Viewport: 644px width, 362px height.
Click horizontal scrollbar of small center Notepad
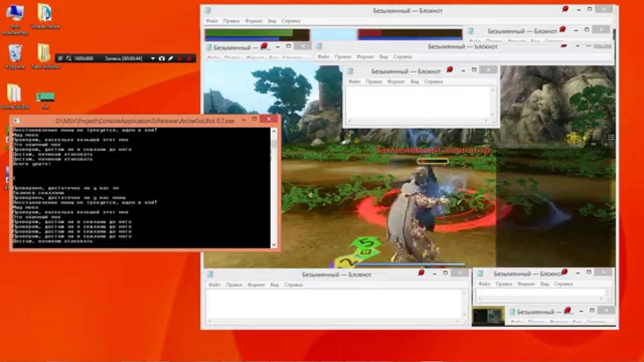click(418, 121)
